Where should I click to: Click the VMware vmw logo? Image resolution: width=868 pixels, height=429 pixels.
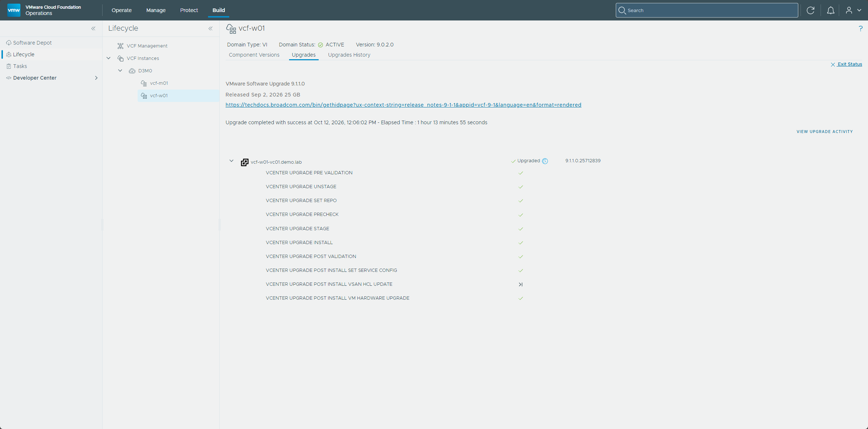tap(14, 10)
